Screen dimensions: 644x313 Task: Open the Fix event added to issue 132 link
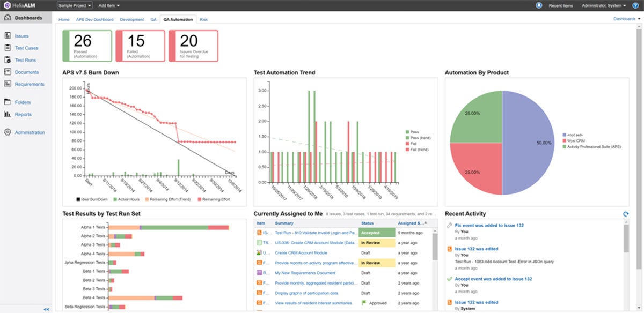pyautogui.click(x=489, y=226)
